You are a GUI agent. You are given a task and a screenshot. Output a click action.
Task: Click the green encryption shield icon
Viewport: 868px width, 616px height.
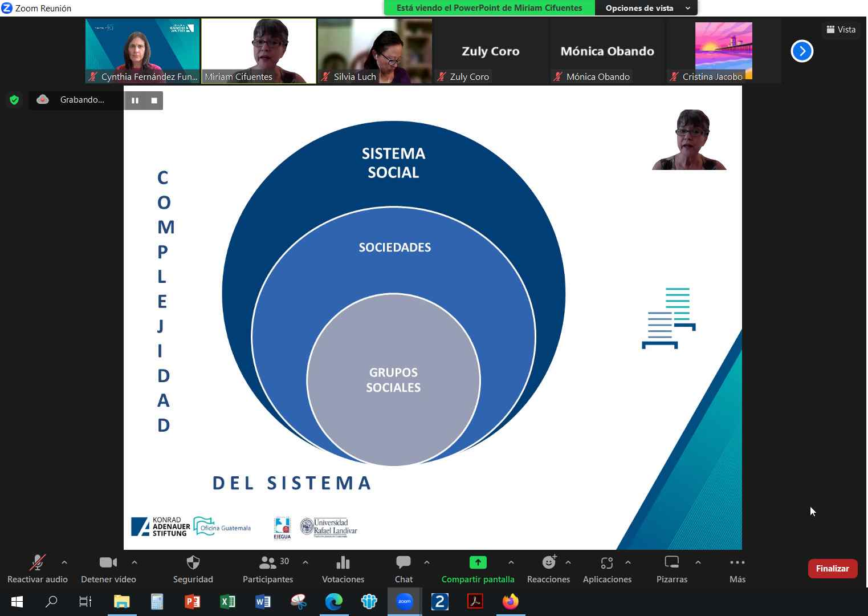click(x=14, y=100)
